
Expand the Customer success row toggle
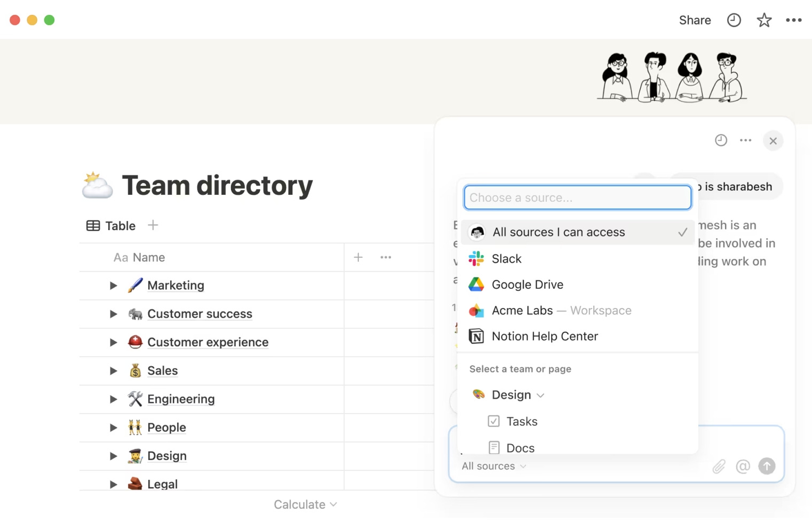click(x=113, y=314)
